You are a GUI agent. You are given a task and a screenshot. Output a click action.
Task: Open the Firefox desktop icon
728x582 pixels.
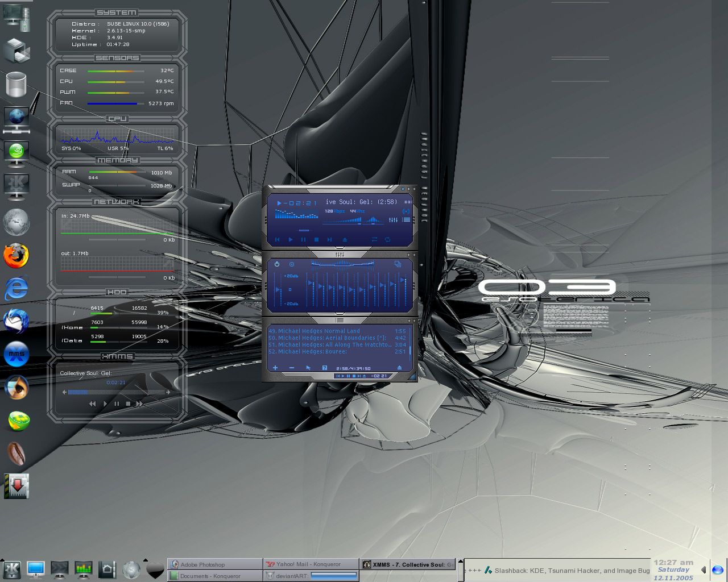[x=16, y=255]
